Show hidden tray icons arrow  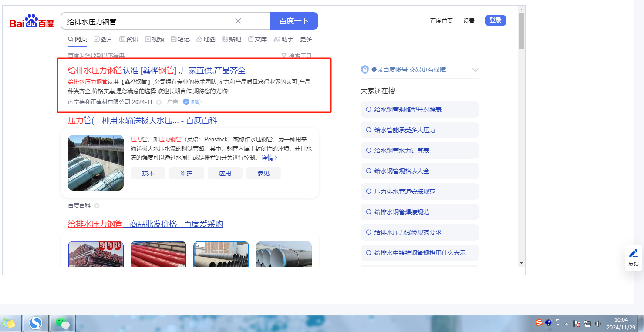tap(566, 324)
